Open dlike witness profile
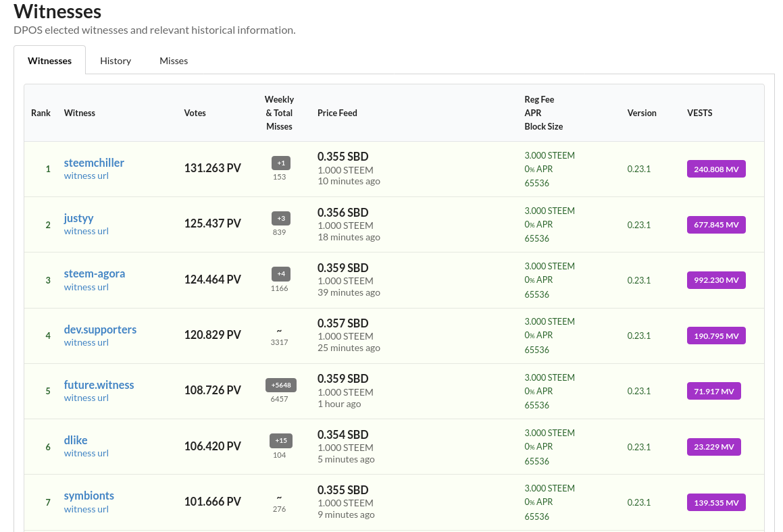The height and width of the screenshot is (532, 783). point(76,440)
